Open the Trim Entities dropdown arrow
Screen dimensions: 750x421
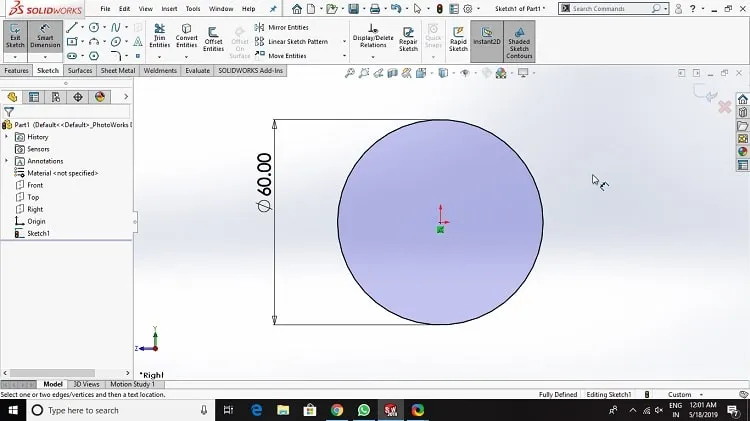coord(159,57)
